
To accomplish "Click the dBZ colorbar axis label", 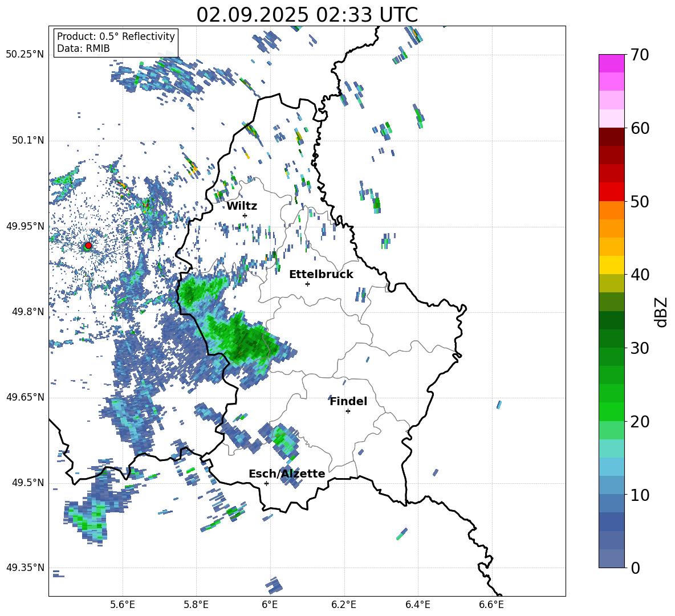I will click(662, 312).
